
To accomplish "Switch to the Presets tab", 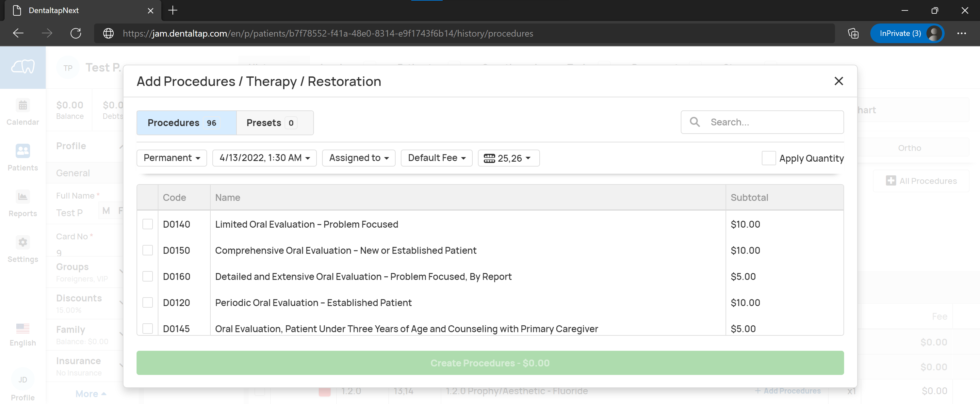I will [275, 123].
